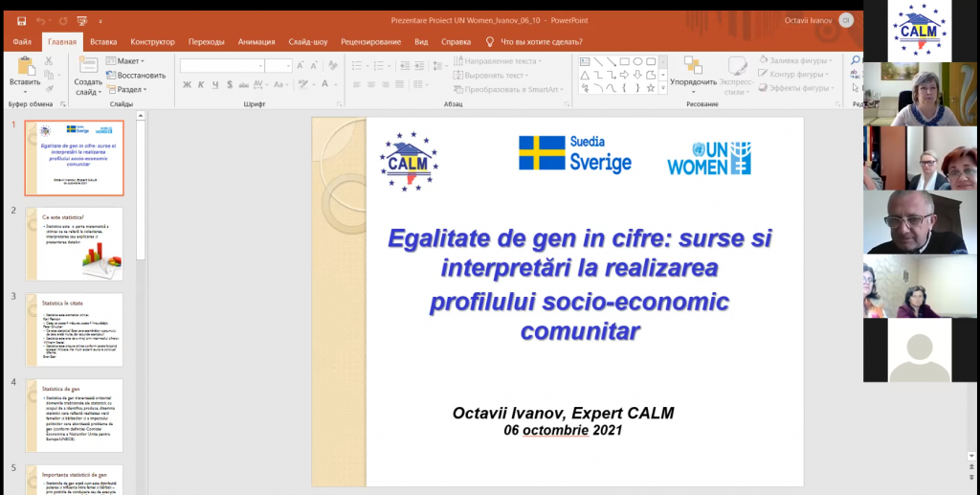This screenshot has width=980, height=495.
Task: Open the Раздел section dropdown
Action: tap(127, 89)
